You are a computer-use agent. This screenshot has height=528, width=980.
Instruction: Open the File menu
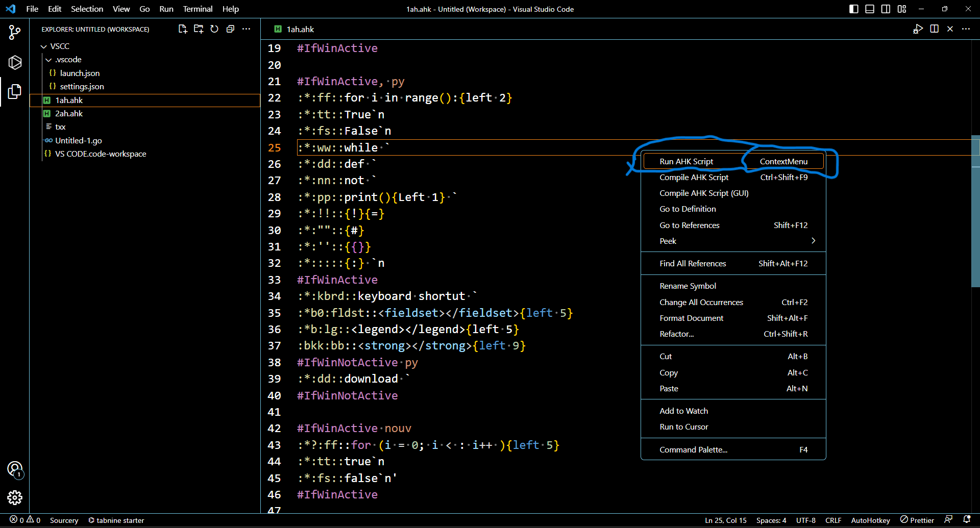point(32,9)
